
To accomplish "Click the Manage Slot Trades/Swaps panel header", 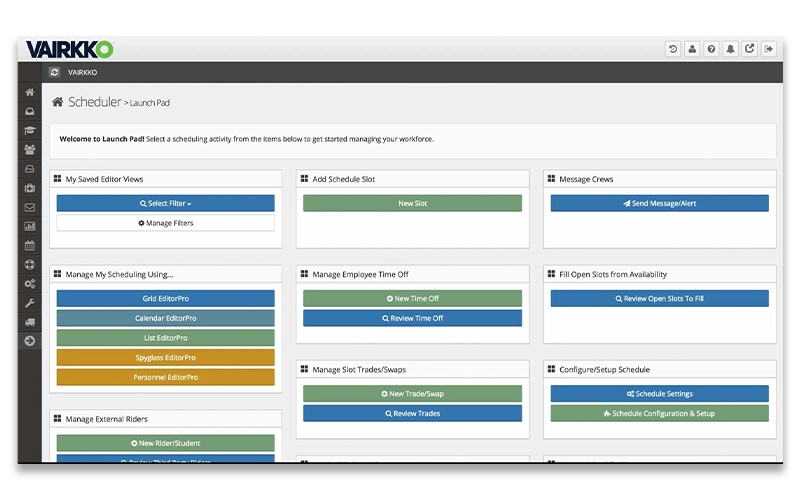I will 412,369.
